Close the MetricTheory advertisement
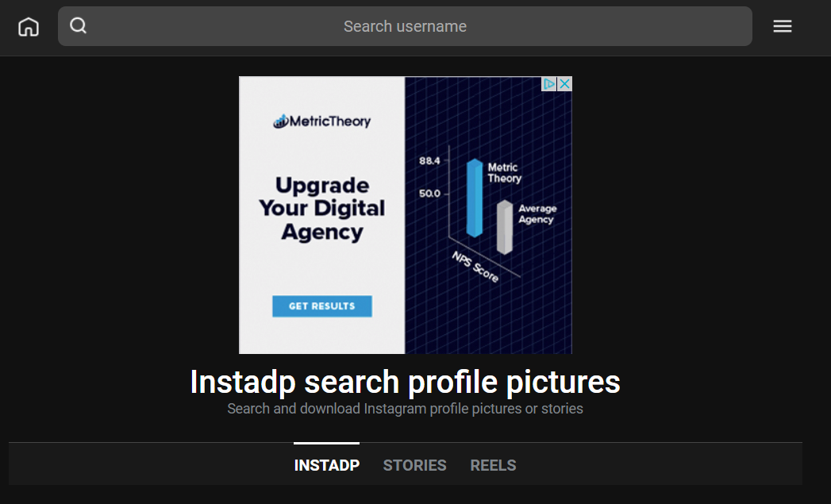Image resolution: width=831 pixels, height=504 pixels. coord(564,83)
